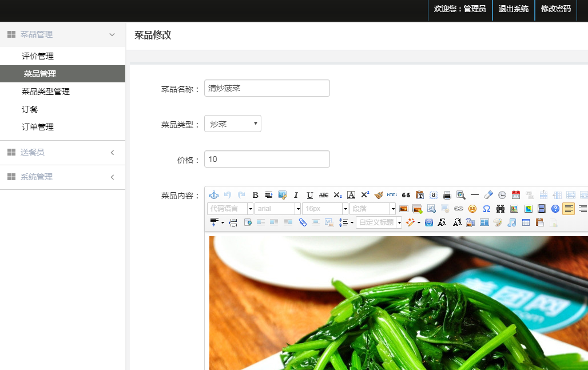Image resolution: width=588 pixels, height=370 pixels.
Task: Insert a blockquote with the quote icon
Action: coord(406,195)
